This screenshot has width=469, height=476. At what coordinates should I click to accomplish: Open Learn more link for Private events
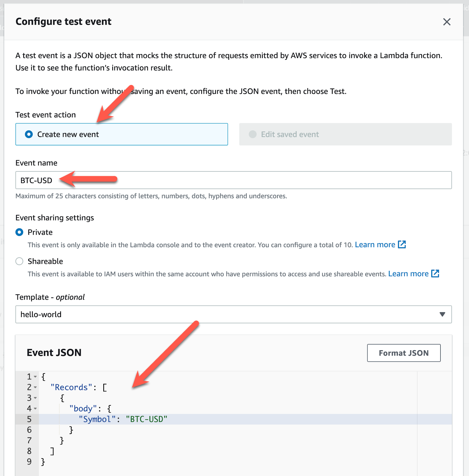[x=375, y=245]
